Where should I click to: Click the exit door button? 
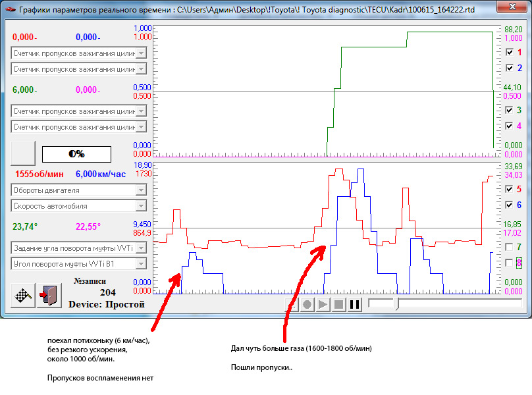49,296
